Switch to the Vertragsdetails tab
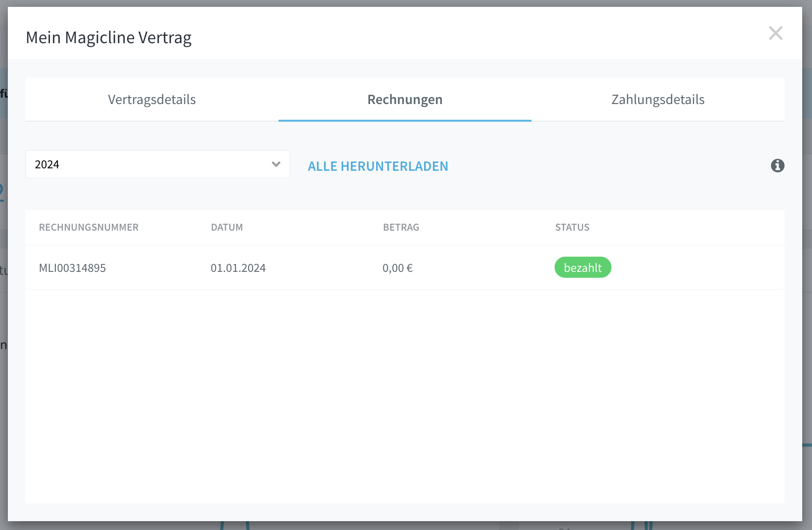Viewport: 812px width, 530px height. point(152,100)
